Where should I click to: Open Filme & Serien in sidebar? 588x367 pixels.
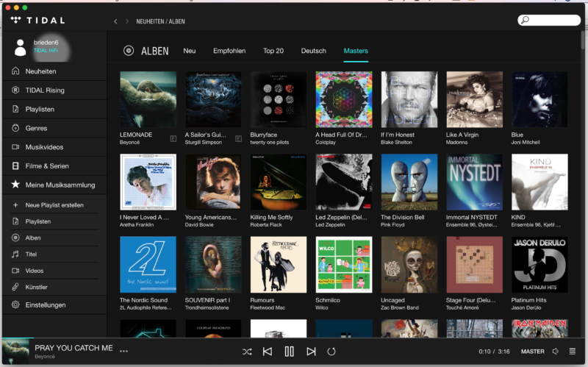coord(54,166)
